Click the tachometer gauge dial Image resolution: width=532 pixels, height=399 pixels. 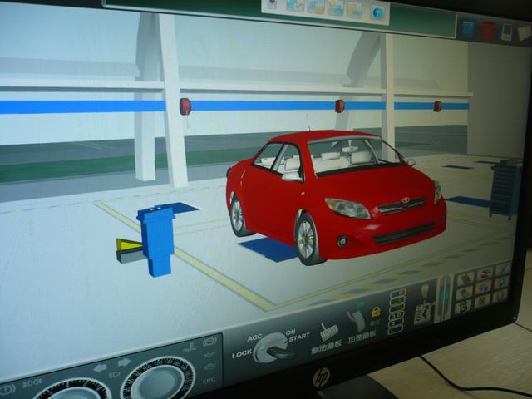(x=73, y=390)
